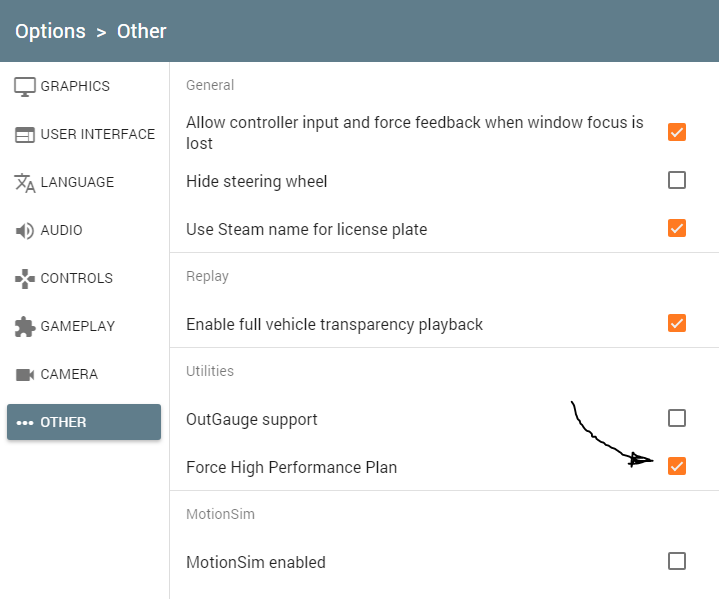Click the Force High Performance Plan label
The height and width of the screenshot is (599, 719).
(292, 467)
